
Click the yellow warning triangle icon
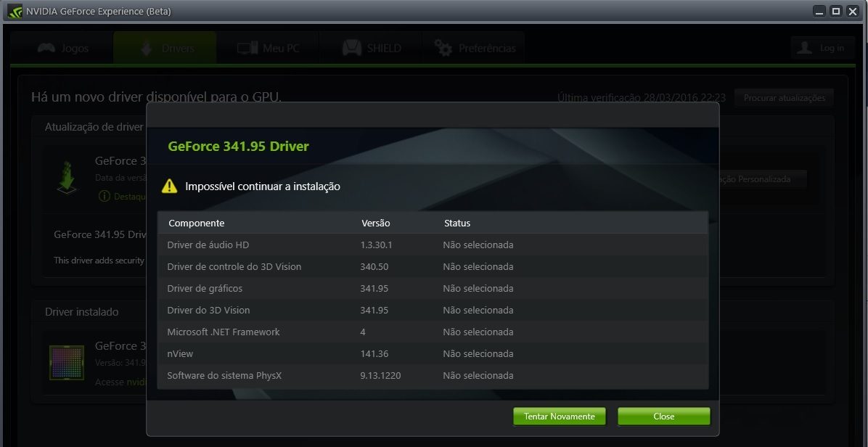coord(169,186)
